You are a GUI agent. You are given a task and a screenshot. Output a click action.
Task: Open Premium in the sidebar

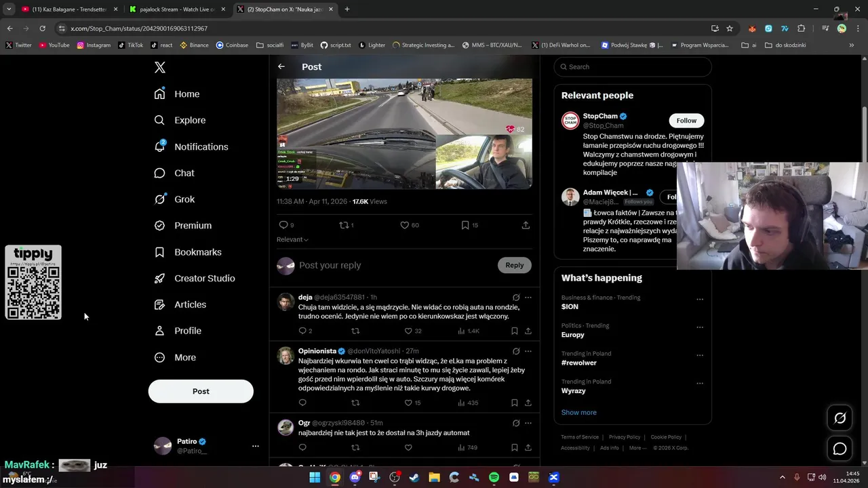(x=183, y=226)
